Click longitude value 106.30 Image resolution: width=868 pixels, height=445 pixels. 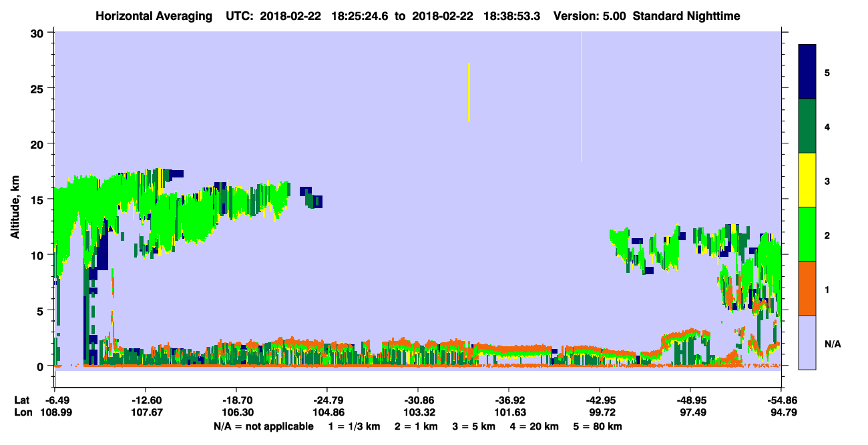(236, 412)
